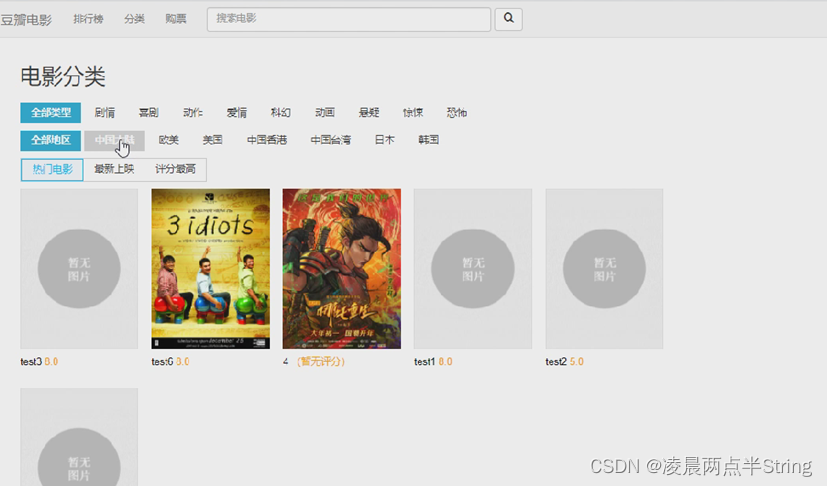The height and width of the screenshot is (486, 827).
Task: Click the 暂无评分 rating label
Action: click(321, 362)
